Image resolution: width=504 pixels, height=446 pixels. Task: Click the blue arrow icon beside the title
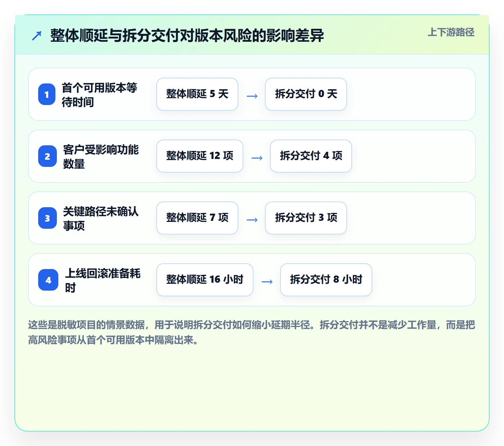pyautogui.click(x=37, y=36)
